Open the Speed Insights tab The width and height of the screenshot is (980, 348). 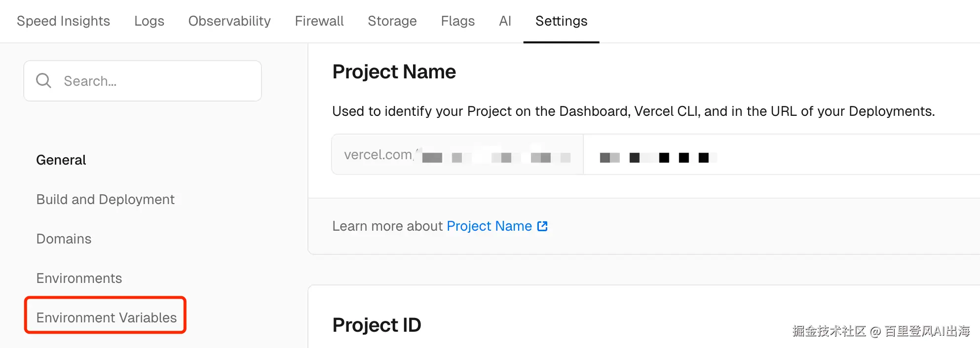point(63,21)
